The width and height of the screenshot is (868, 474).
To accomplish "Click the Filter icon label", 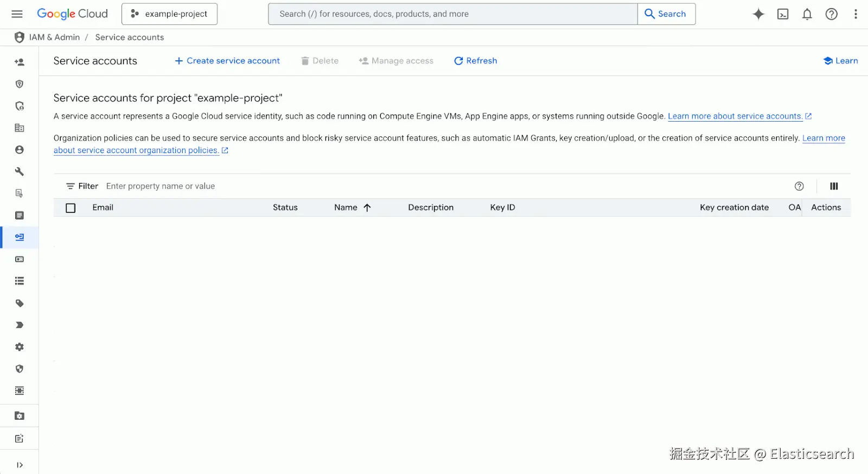I will [82, 186].
